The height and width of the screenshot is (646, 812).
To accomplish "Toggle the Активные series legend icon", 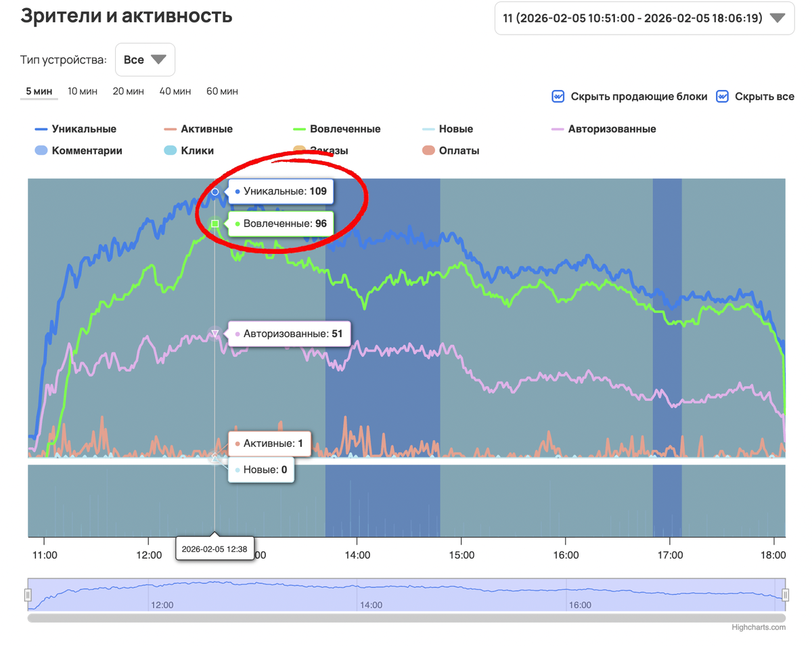I will click(171, 129).
